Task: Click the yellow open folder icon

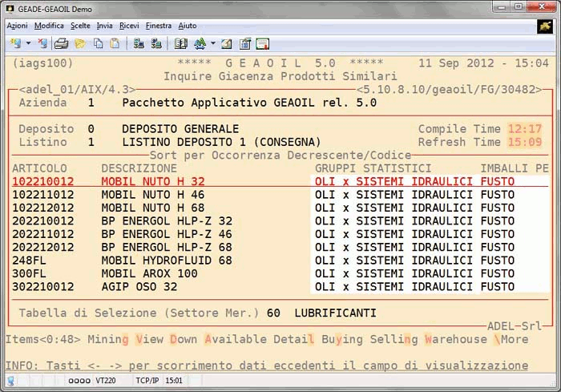Action: [79, 43]
